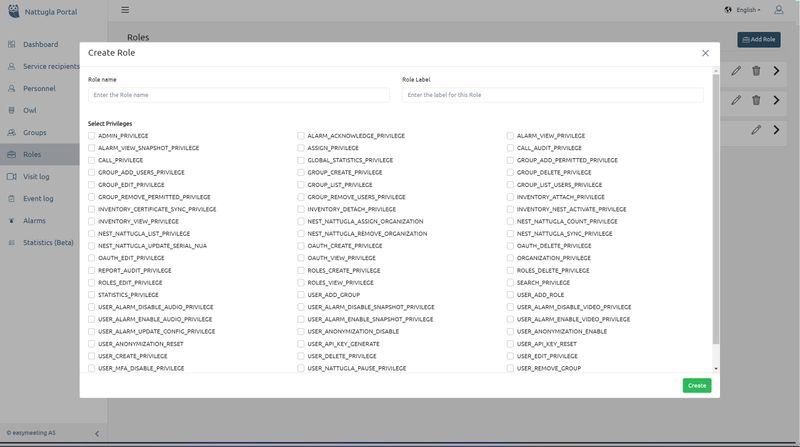Viewport: 800px width, 447px height.
Task: Open Dashboard in the sidebar
Action: click(40, 45)
